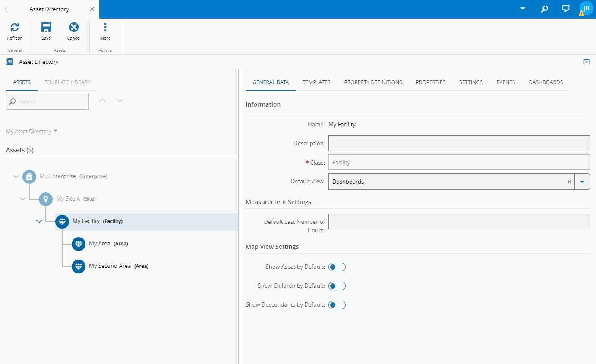
Task: Click the Refresh icon in toolbar
Action: [15, 28]
